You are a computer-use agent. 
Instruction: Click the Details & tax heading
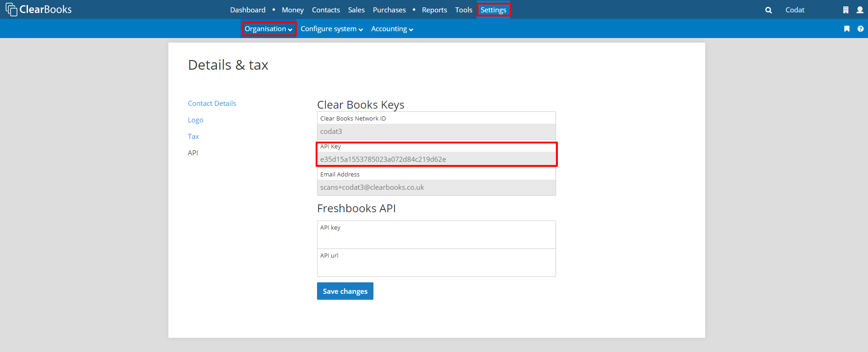(228, 65)
